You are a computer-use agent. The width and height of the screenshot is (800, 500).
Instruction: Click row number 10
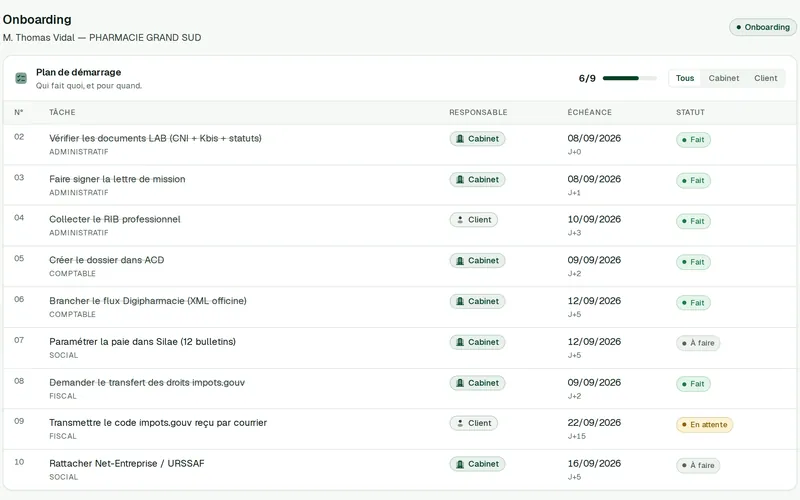pos(19,462)
